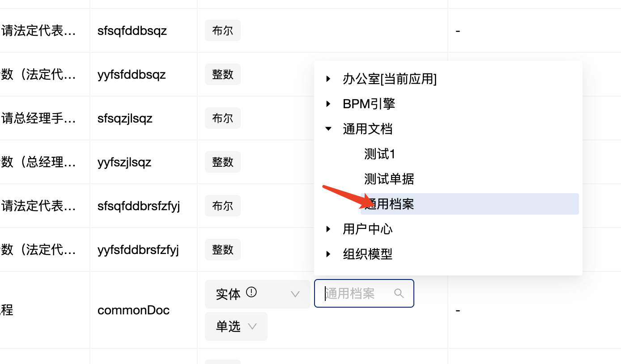Click the search magnifier icon
Image resolution: width=621 pixels, height=364 pixels.
click(x=399, y=293)
